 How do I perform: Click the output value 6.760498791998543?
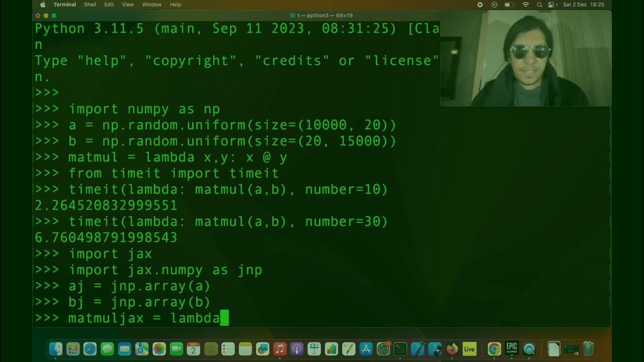tap(106, 238)
